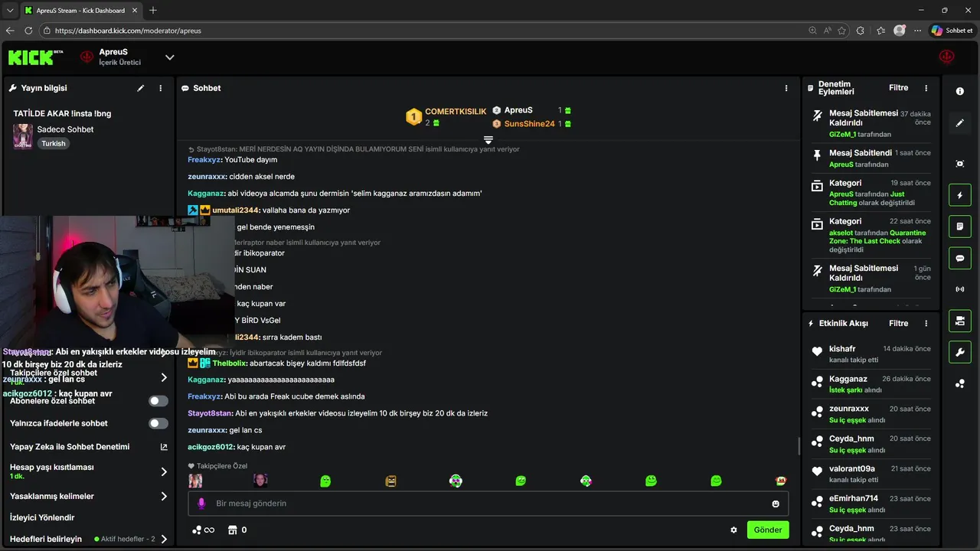The width and height of the screenshot is (980, 551).
Task: Open Filtre in Etkinlik Akışı panel
Action: pos(898,323)
